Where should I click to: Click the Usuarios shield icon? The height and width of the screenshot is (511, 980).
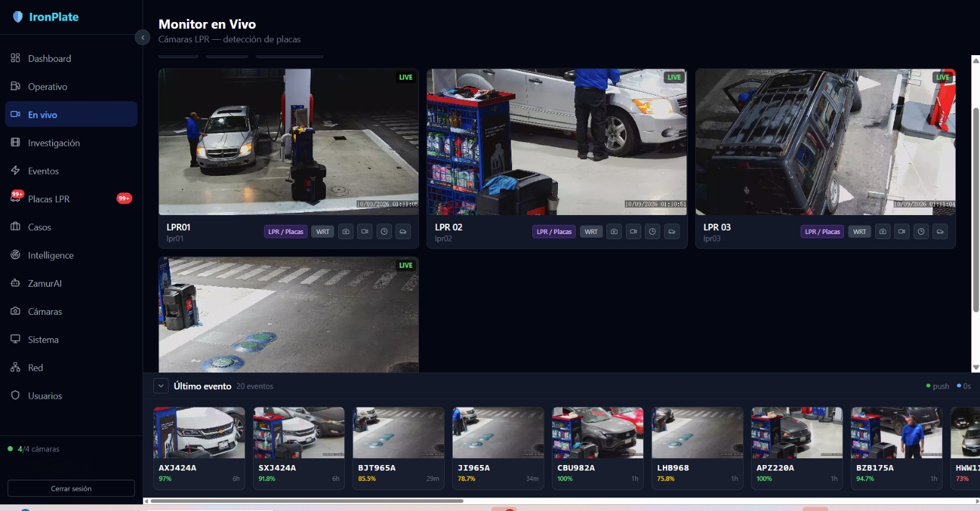coord(15,396)
